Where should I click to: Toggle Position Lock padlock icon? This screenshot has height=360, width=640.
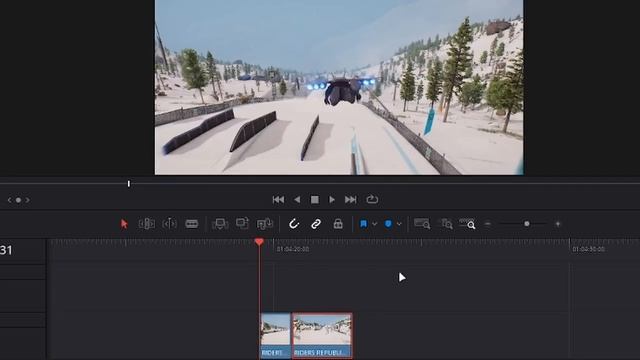[x=338, y=224]
